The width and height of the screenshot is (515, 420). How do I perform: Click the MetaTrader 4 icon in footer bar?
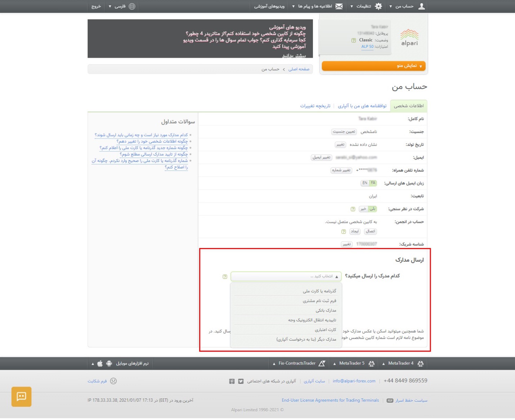pyautogui.click(x=420, y=363)
